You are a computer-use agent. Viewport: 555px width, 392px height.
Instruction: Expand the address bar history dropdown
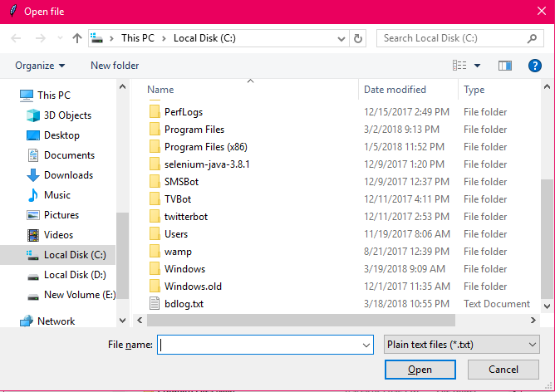pyautogui.click(x=341, y=38)
